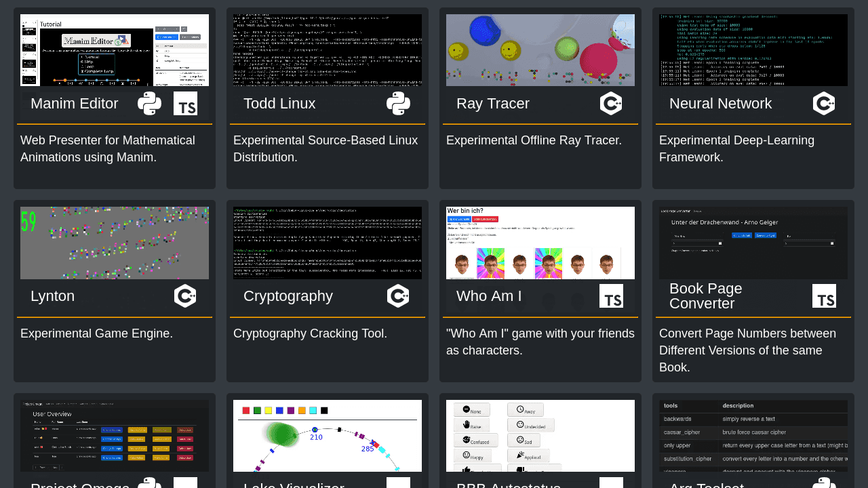Open the Arg Toolset table thumbnail
Viewport: 868px width, 488px height.
pyautogui.click(x=753, y=436)
